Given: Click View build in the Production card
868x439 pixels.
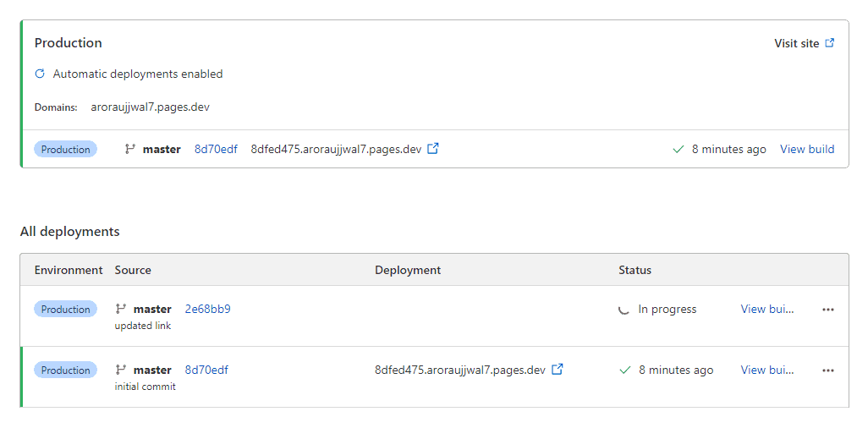Looking at the screenshot, I should click(806, 150).
